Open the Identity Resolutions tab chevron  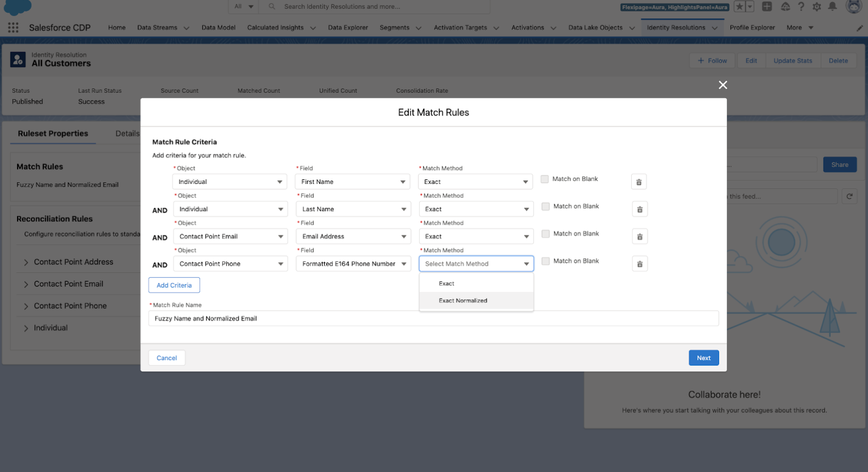[715, 28]
